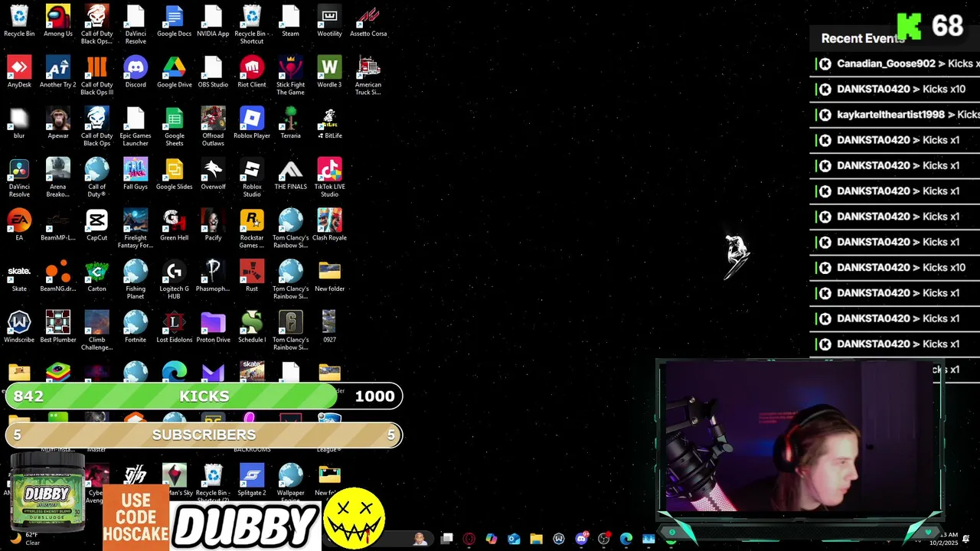
Task: Launch Fortnite from the desktop
Action: (x=136, y=327)
